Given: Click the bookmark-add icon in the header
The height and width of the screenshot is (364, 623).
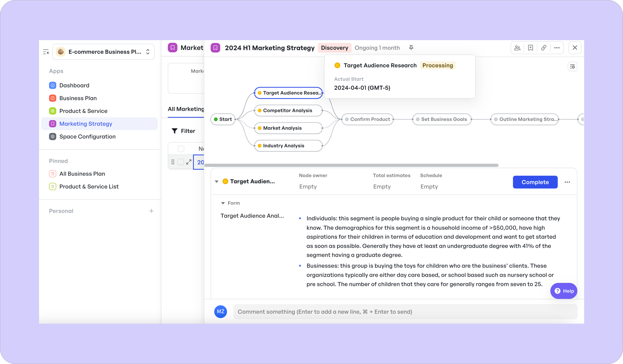Looking at the screenshot, I should 531,48.
